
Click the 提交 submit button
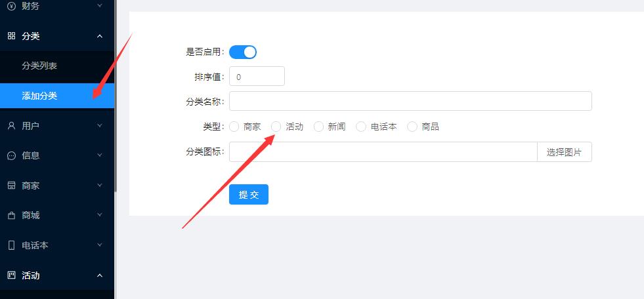[x=249, y=194]
